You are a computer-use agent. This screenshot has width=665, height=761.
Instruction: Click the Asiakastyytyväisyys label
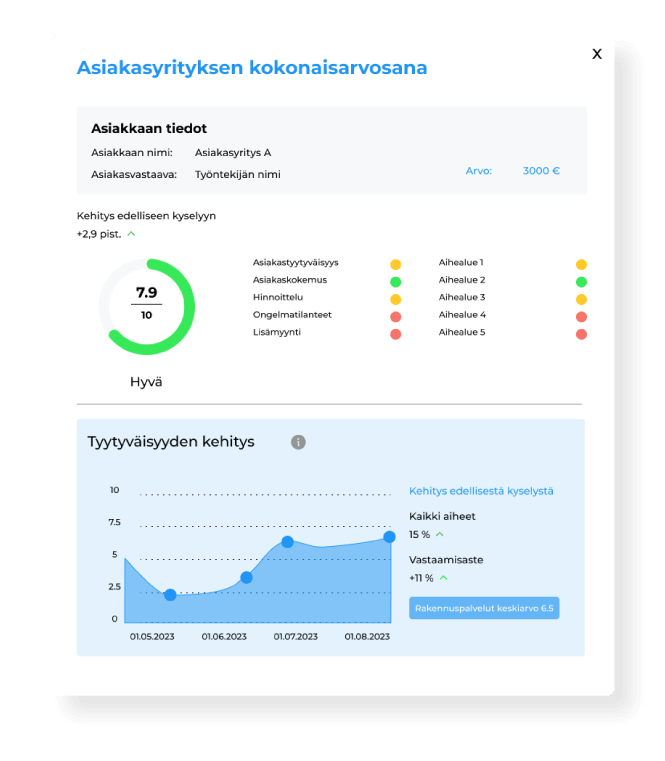click(296, 263)
